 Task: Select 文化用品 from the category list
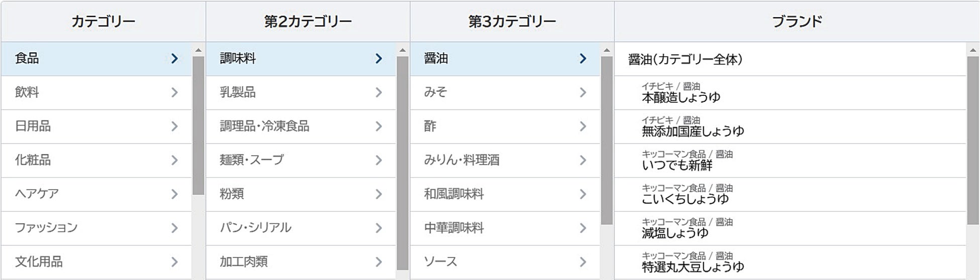(x=39, y=262)
